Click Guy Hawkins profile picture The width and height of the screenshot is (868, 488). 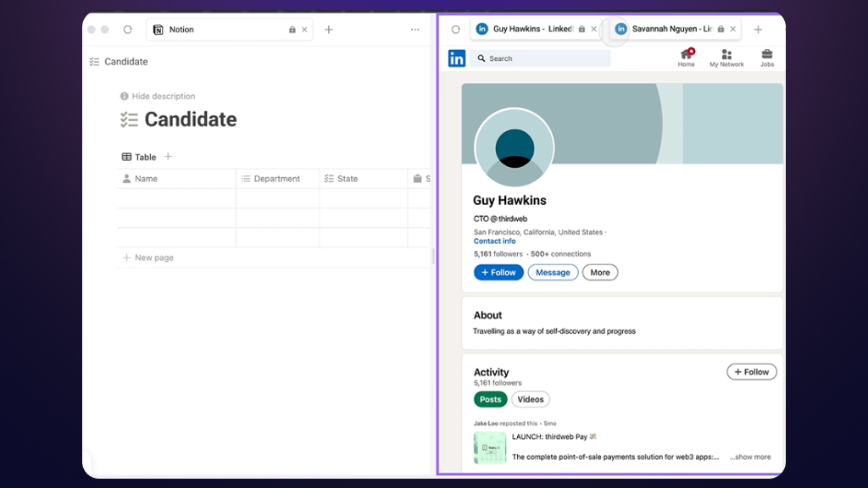[514, 147]
